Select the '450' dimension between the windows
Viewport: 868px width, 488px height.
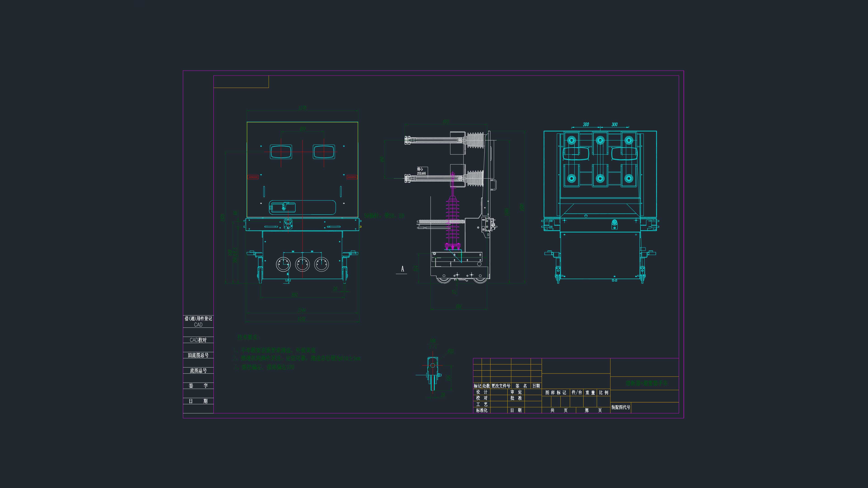[303, 129]
